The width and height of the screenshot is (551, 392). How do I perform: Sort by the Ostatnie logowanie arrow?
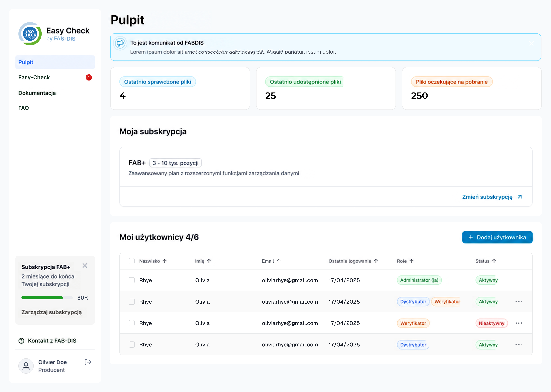coord(376,261)
